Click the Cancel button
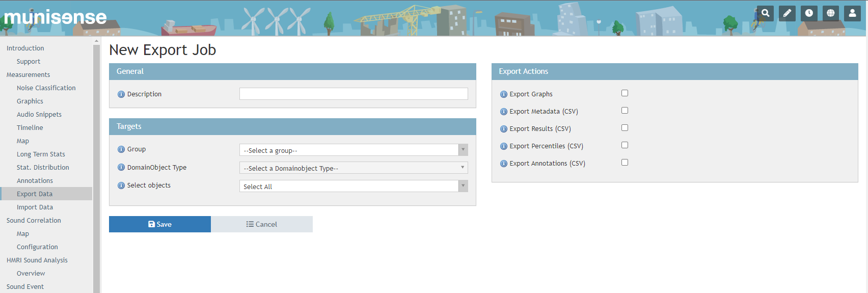 (262, 224)
